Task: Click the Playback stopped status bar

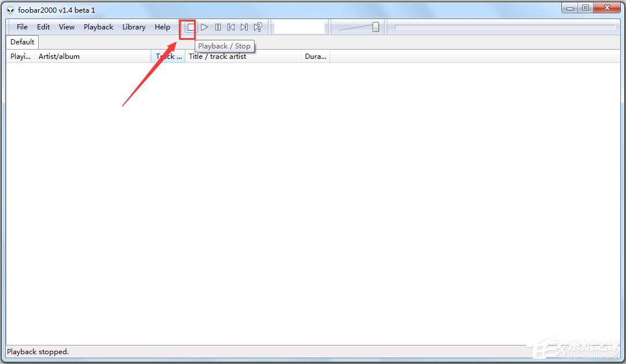Action: coord(38,351)
